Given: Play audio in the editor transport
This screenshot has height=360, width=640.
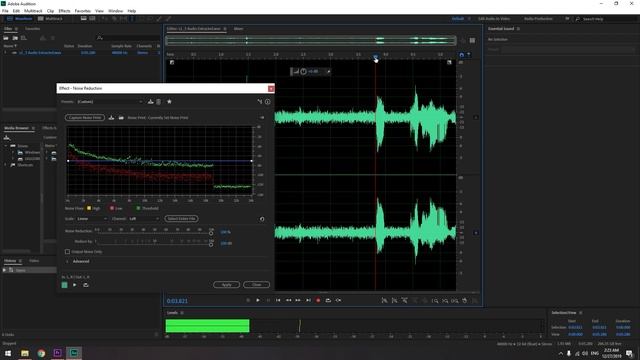Looking at the screenshot, I should click(258, 300).
